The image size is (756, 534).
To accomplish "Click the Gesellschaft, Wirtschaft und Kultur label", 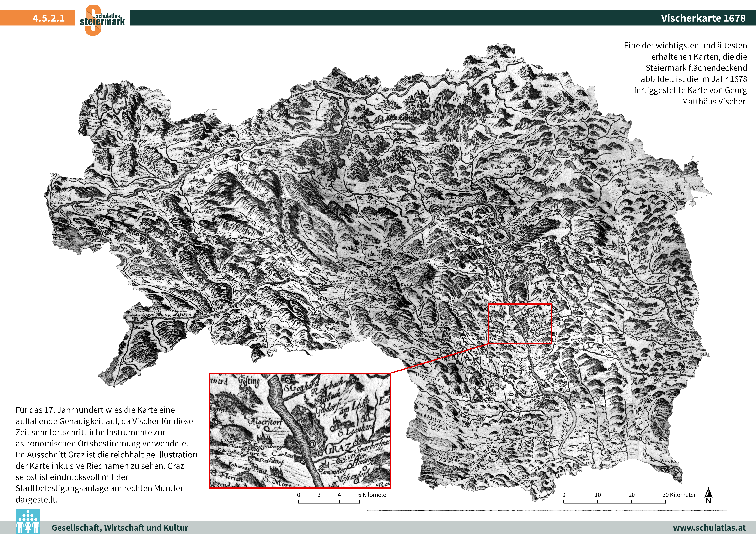I will (x=120, y=528).
